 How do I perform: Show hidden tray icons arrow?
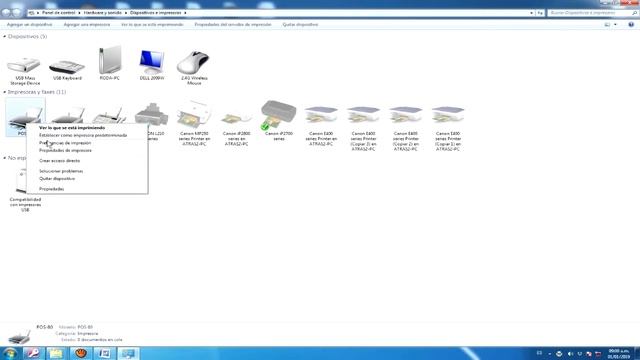point(549,353)
